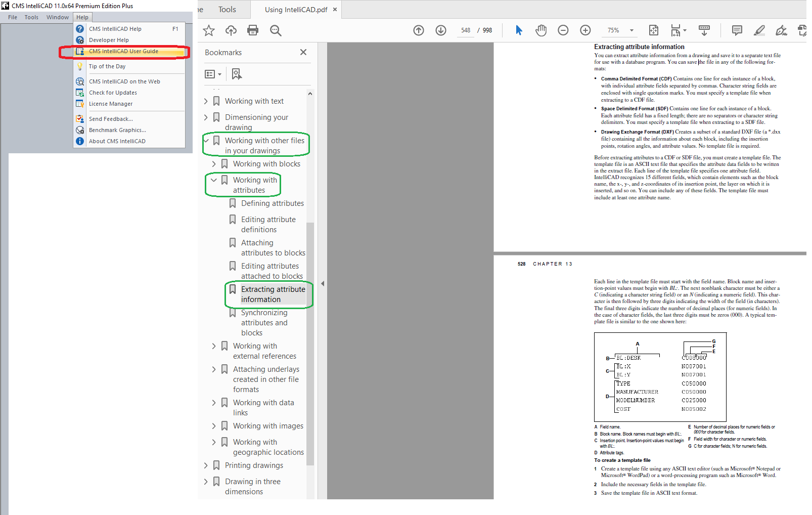Image resolution: width=812 pixels, height=515 pixels.
Task: Click the bookmarks panel scrollbar thumb
Action: coord(310,344)
